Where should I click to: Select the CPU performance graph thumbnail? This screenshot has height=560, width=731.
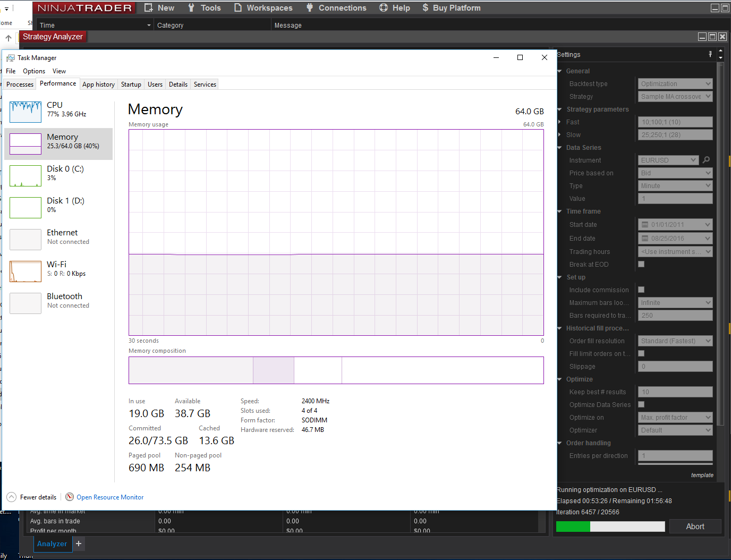click(25, 112)
